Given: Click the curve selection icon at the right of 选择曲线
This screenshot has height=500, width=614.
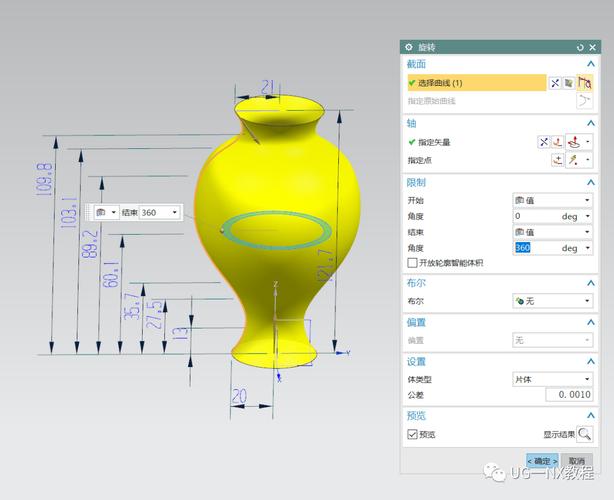Looking at the screenshot, I should 584,83.
